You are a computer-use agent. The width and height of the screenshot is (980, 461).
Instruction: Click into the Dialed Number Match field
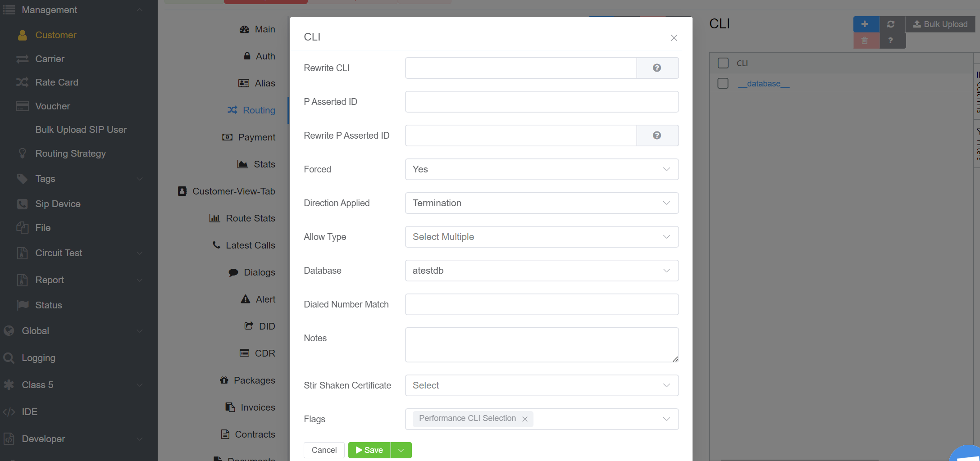(x=542, y=304)
